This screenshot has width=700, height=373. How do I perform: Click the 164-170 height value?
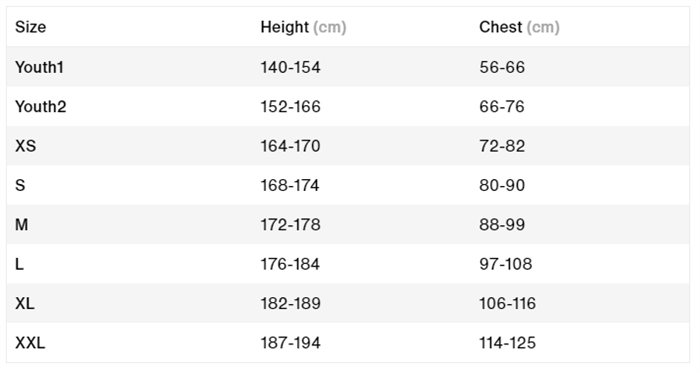coord(291,146)
